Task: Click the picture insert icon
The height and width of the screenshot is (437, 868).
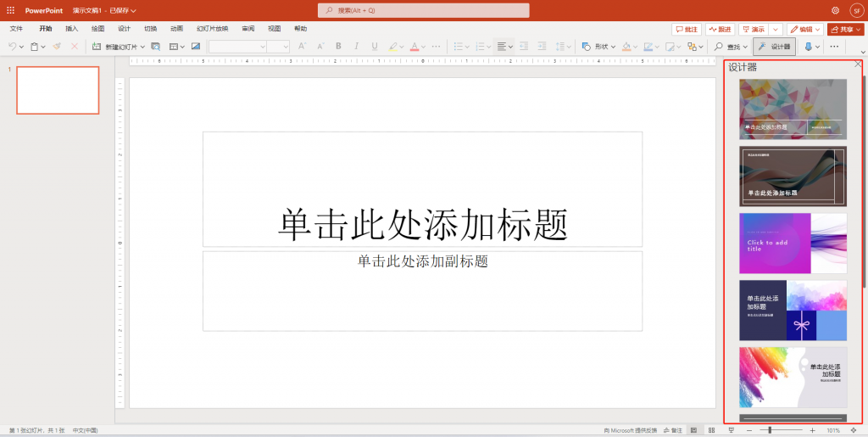Action: pos(196,47)
